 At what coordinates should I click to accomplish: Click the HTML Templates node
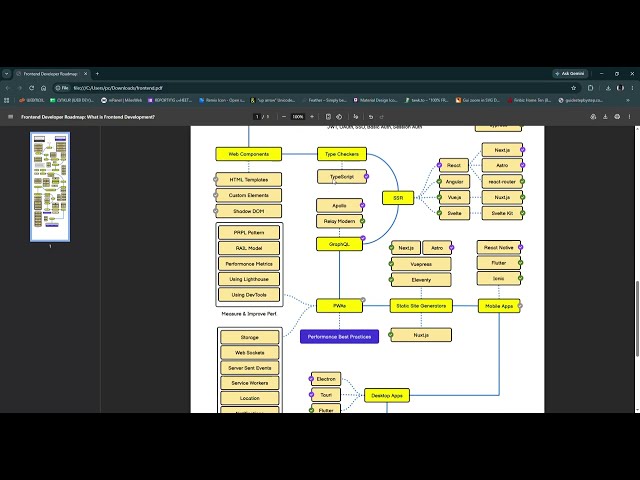tap(249, 180)
